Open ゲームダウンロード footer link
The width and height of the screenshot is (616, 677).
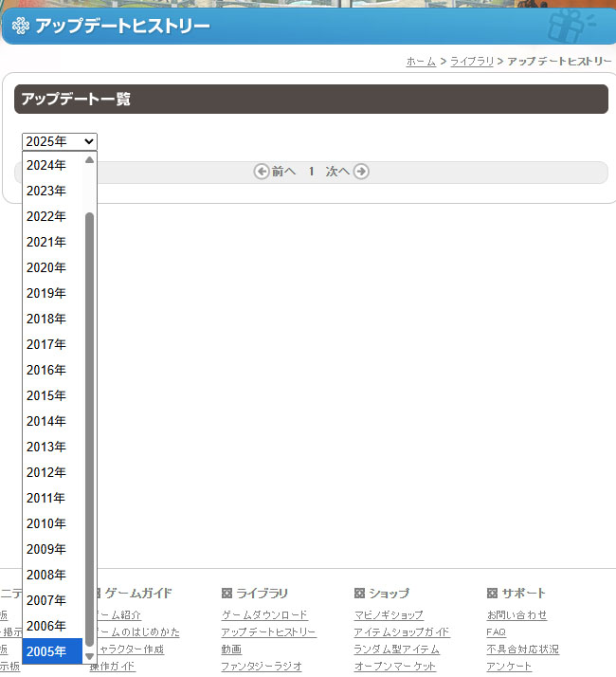tap(264, 614)
